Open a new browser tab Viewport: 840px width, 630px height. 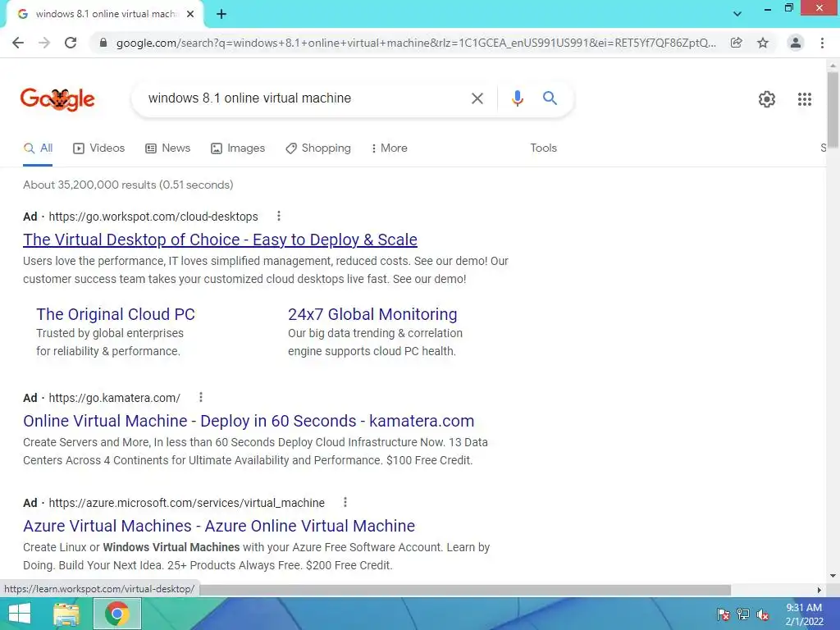221,15
